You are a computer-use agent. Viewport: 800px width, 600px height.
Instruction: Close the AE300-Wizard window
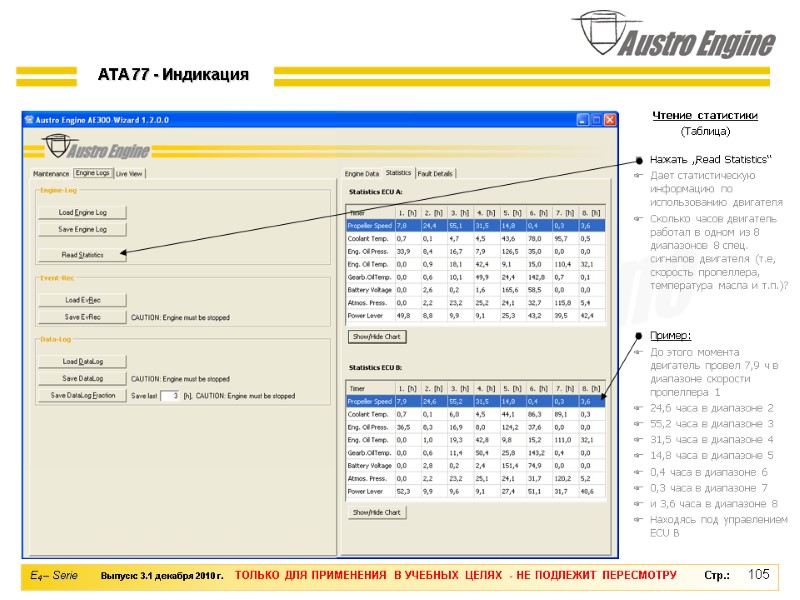[610, 120]
